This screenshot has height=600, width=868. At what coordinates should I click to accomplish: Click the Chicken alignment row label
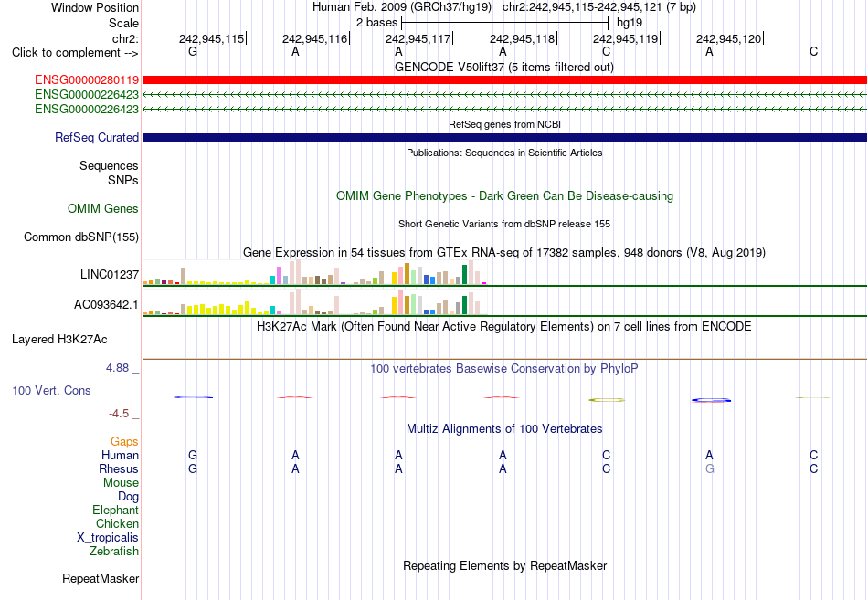[x=117, y=523]
